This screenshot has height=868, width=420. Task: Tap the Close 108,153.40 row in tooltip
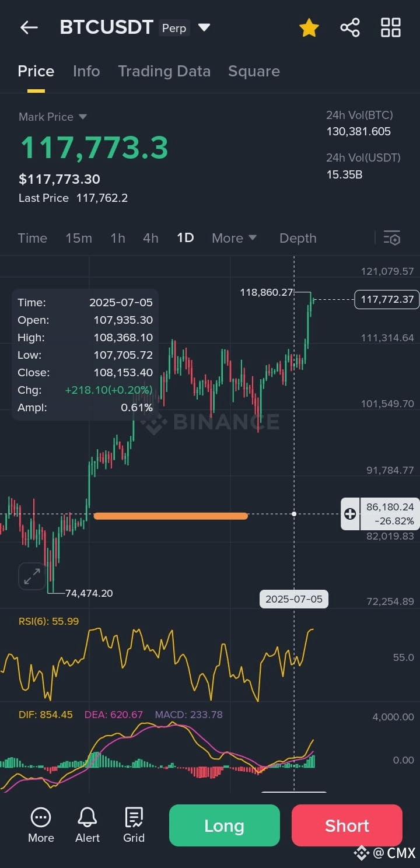85,372
